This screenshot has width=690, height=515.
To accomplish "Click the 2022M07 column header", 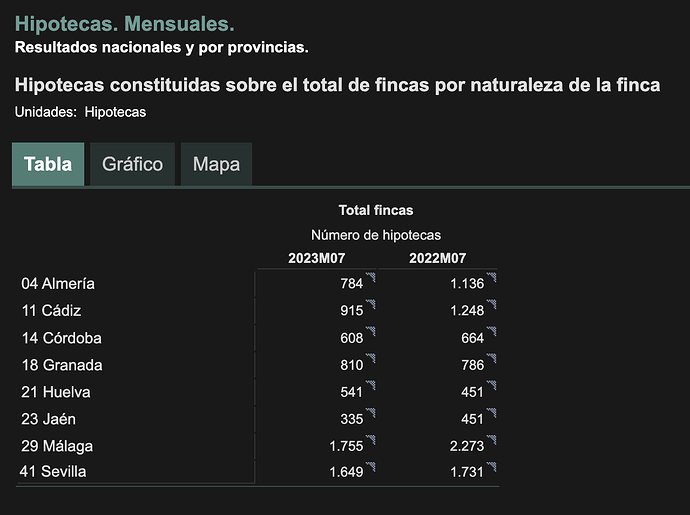I will [x=438, y=258].
